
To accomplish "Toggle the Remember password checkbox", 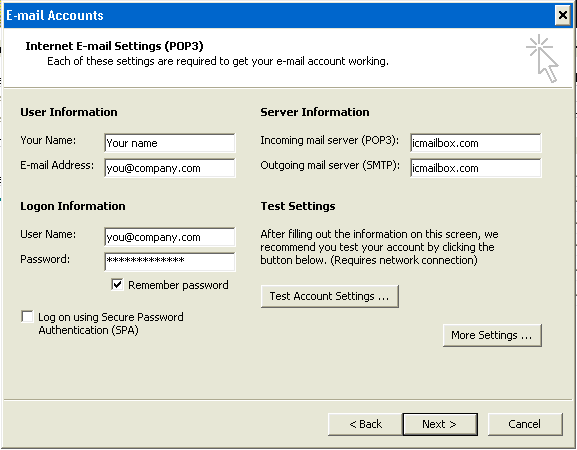I will click(x=117, y=284).
